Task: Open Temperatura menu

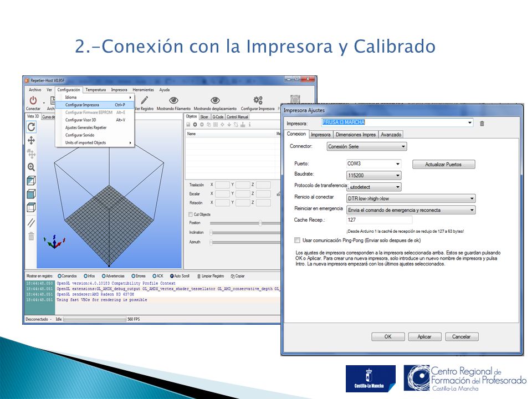Action: point(96,90)
